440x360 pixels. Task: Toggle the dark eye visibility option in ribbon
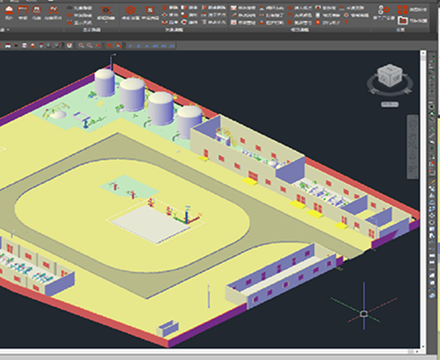[69, 8]
